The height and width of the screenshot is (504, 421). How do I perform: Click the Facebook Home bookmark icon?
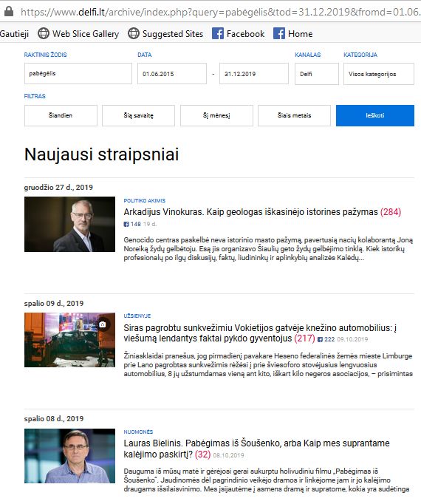(x=279, y=33)
